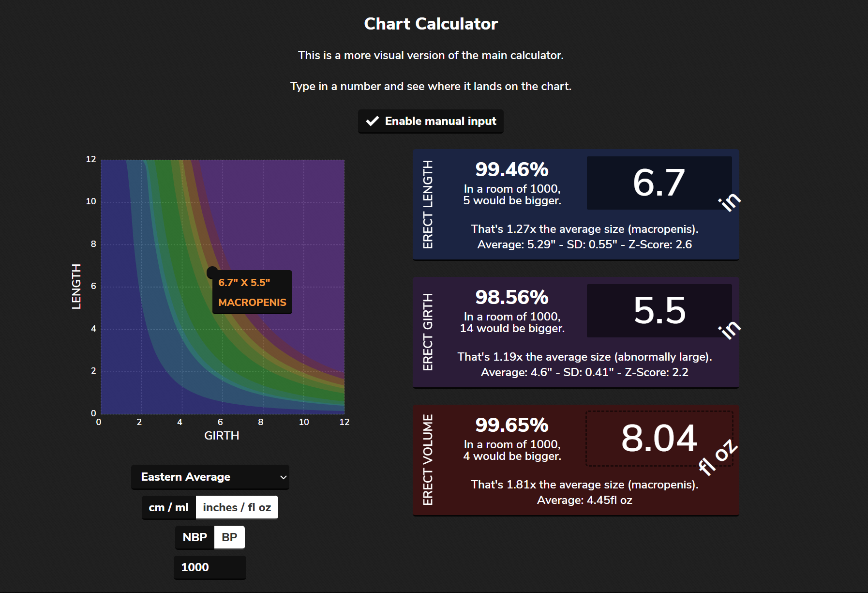Screen dimensions: 868x593
Task: Click the 'in' unit label beside 6.7
Action: click(730, 201)
